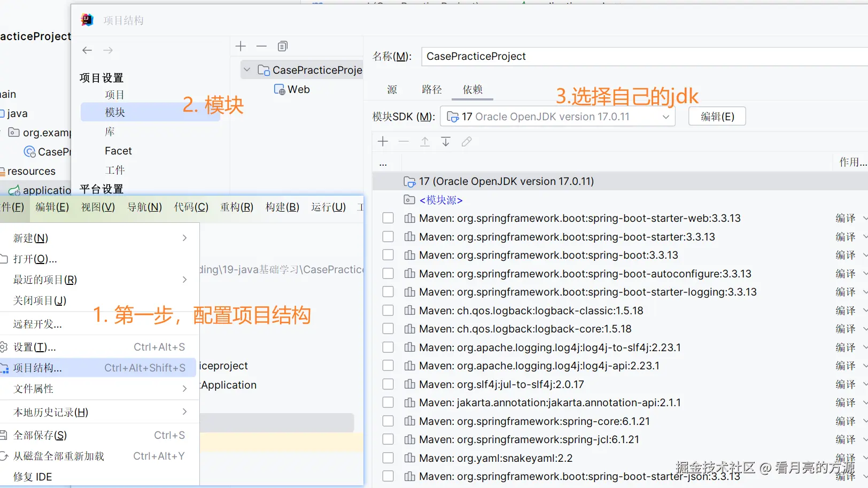Open scope dropdown for jul-to-slf4j:2.0.17 row
This screenshot has height=488, width=868.
click(x=864, y=384)
